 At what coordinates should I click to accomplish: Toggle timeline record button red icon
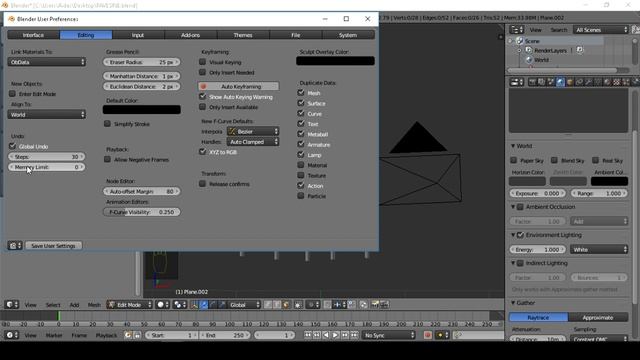click(427, 335)
